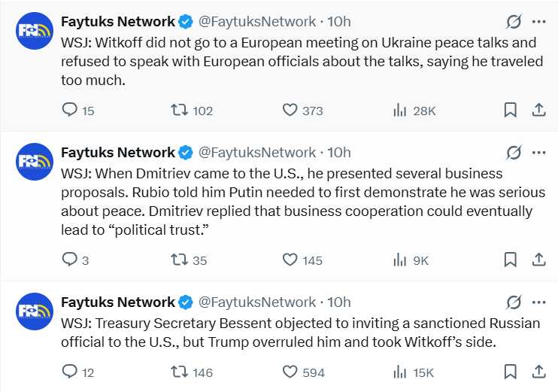Open Grok icon on the first tweet
This screenshot has width=558, height=392.
tap(514, 22)
